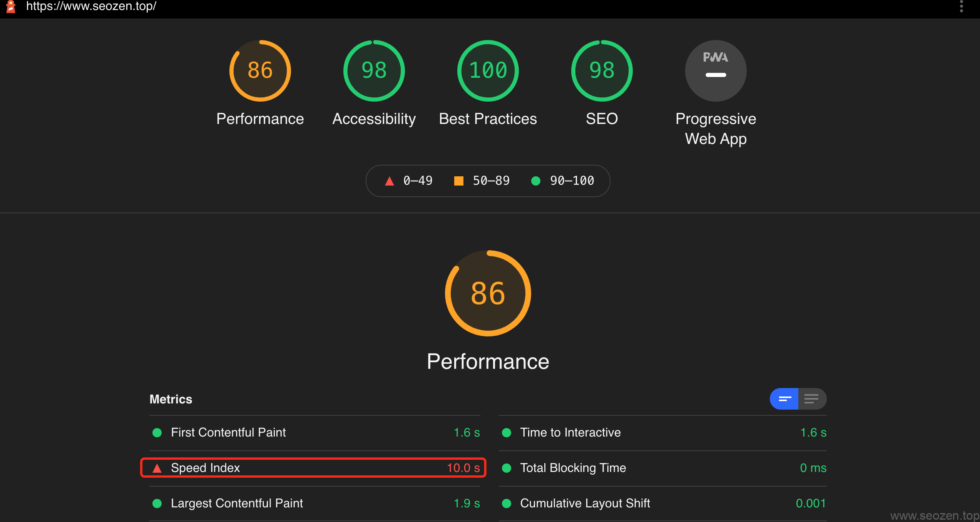The image size is (980, 522).
Task: Expand the First Contentful Paint metric
Action: pos(229,432)
